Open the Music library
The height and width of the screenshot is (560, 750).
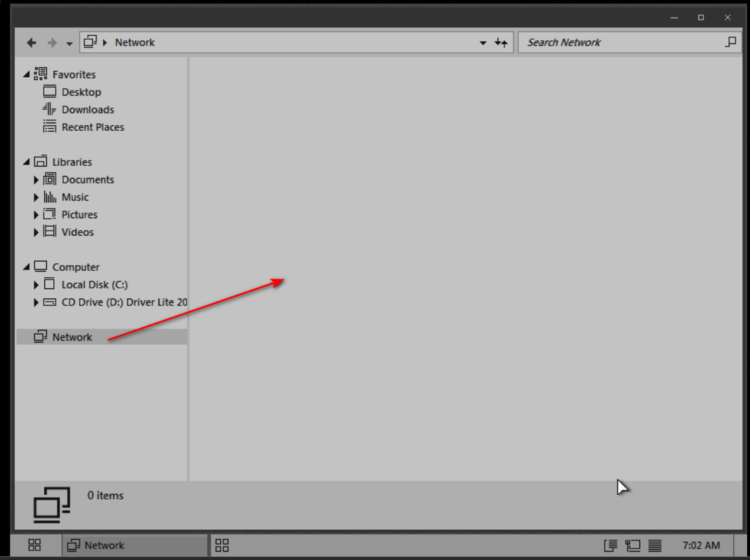click(x=75, y=197)
